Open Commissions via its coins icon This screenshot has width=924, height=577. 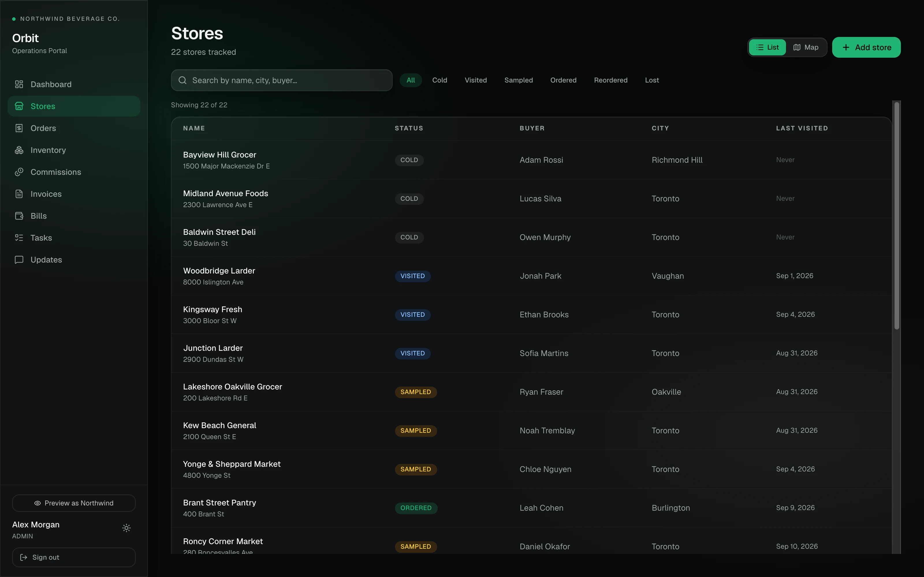pos(19,172)
